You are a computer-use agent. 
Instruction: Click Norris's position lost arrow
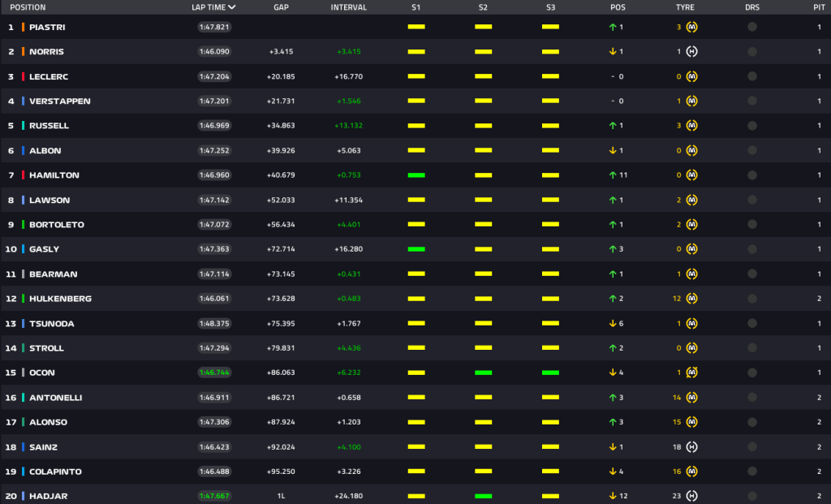[x=613, y=51]
